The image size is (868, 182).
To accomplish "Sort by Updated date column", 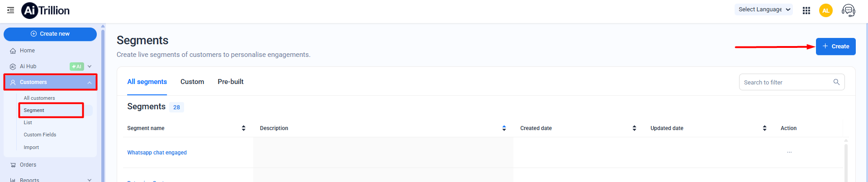I will click(764, 128).
